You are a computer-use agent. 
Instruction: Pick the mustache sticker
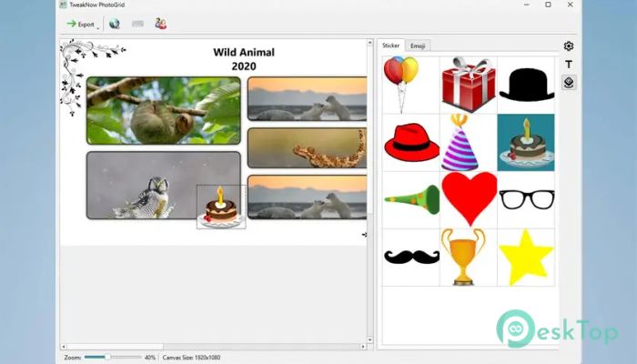pos(410,258)
